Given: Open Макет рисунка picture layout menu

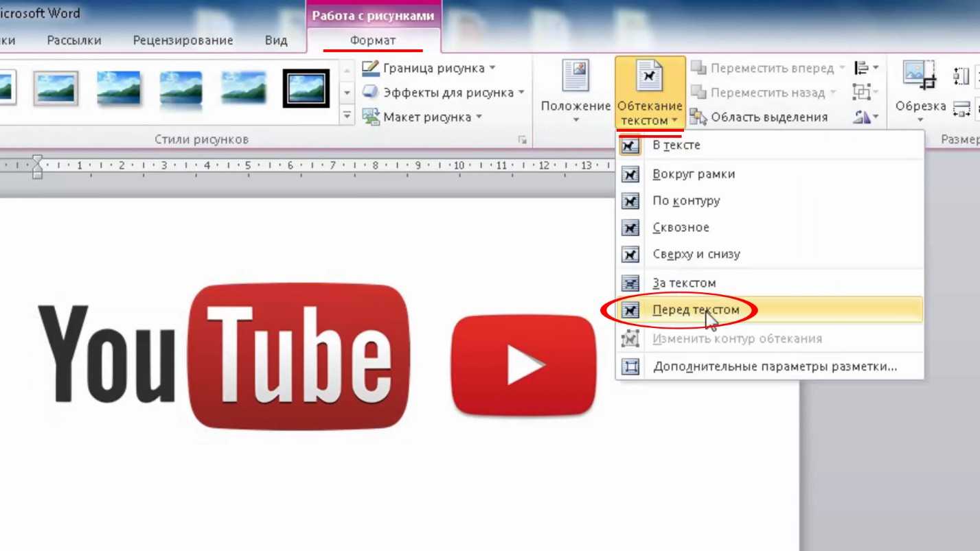Looking at the screenshot, I should (422, 117).
